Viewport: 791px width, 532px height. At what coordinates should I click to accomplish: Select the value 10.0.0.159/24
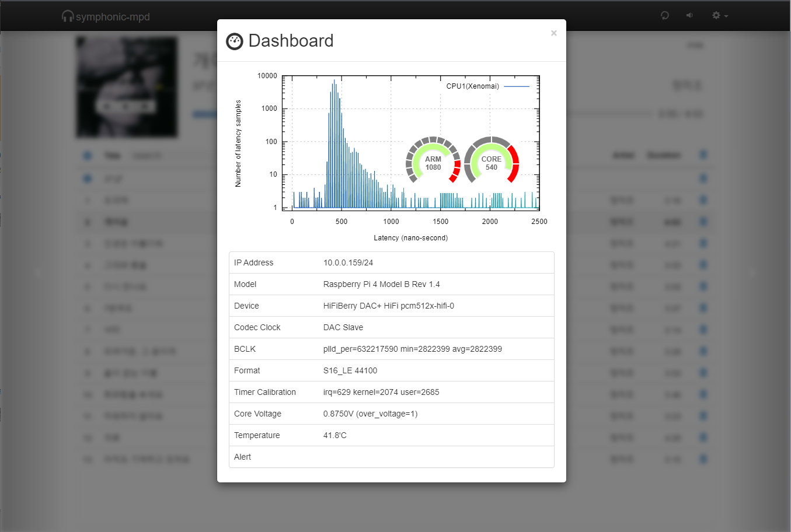pyautogui.click(x=348, y=262)
